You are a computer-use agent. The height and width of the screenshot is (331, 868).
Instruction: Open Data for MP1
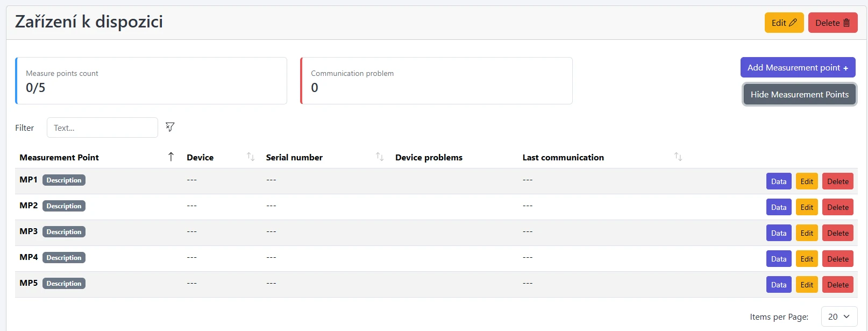click(x=779, y=181)
